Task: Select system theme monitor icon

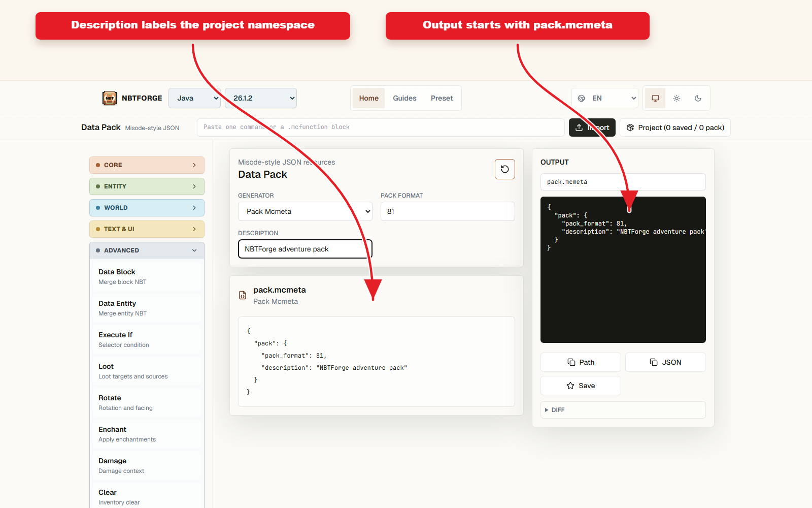Action: click(655, 98)
